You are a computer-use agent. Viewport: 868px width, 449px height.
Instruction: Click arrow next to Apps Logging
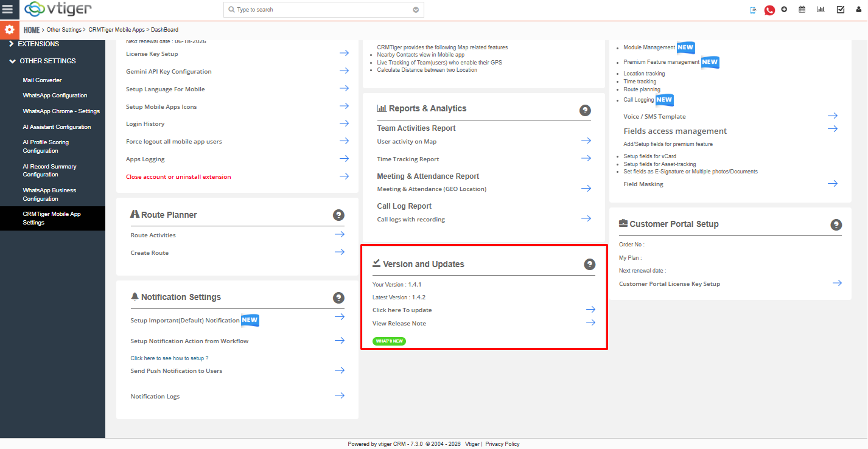pos(344,158)
